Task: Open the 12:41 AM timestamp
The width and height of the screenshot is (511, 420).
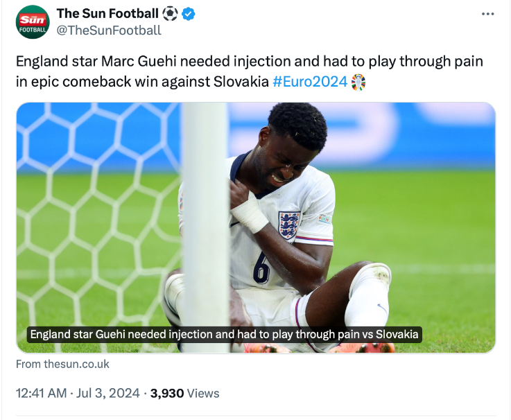Action: [41, 394]
